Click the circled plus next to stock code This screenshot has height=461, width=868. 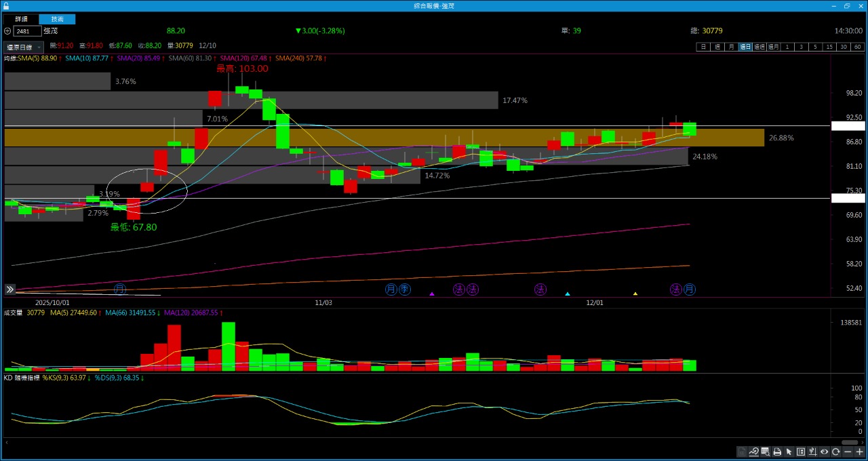pos(7,31)
